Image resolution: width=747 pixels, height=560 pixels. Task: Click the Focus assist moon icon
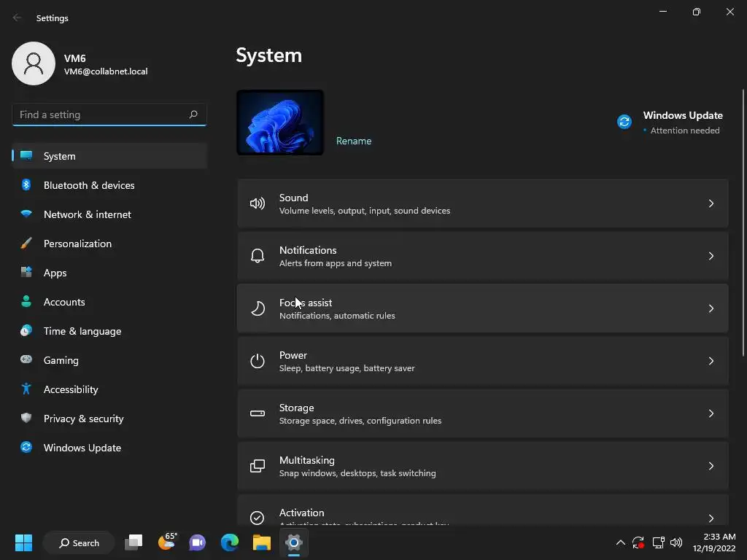258,308
